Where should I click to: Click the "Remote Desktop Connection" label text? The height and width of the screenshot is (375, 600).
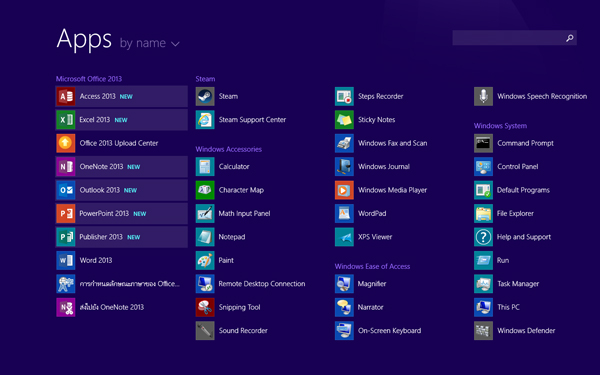pos(262,284)
